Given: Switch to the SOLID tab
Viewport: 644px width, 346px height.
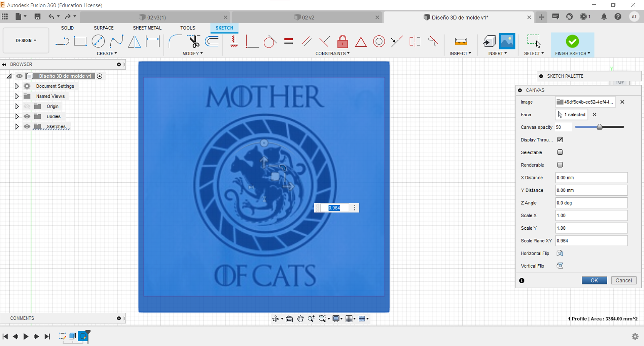Looking at the screenshot, I should click(x=67, y=28).
